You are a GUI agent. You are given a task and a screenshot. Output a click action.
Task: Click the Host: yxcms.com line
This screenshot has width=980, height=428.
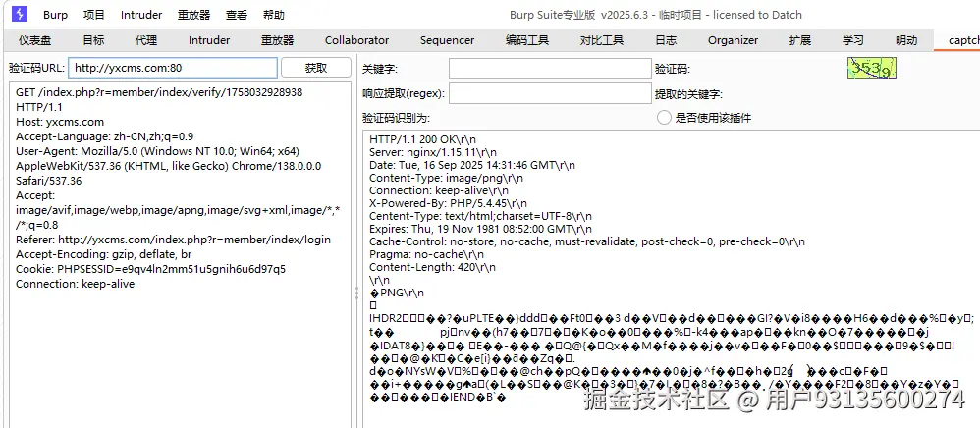pos(60,122)
